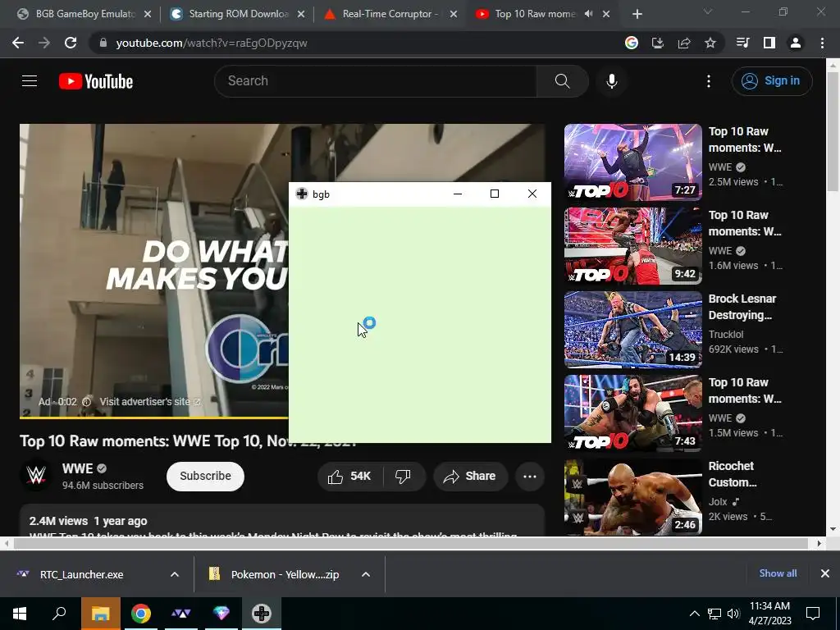Open Chrome profile avatar icon

796,43
